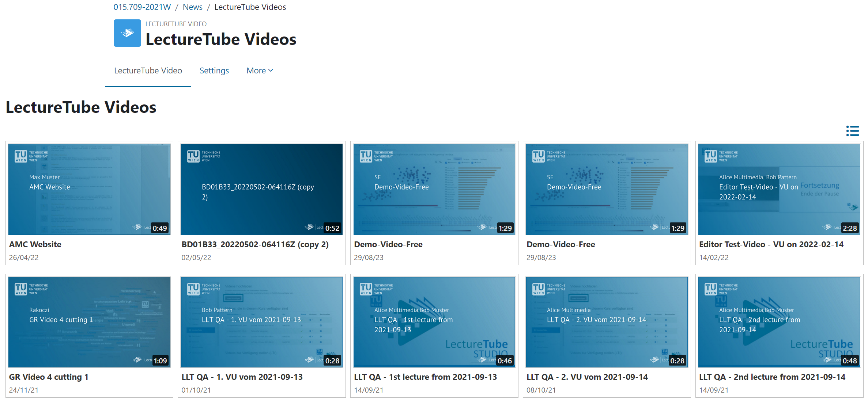The height and width of the screenshot is (401, 868).
Task: Click the date 14/02/22
Action: [714, 257]
